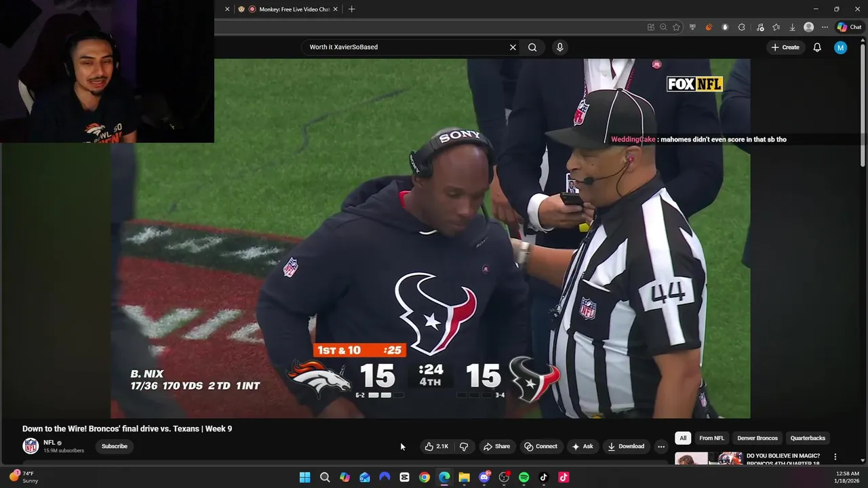Open the Edge Copilot Chat button

[850, 27]
